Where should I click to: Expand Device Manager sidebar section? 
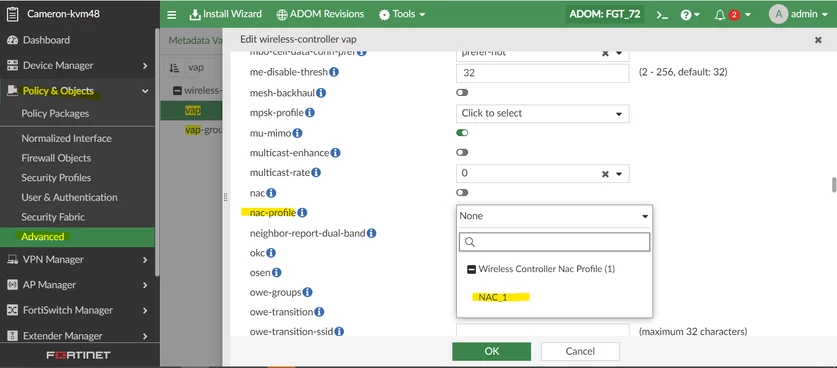[x=145, y=66]
